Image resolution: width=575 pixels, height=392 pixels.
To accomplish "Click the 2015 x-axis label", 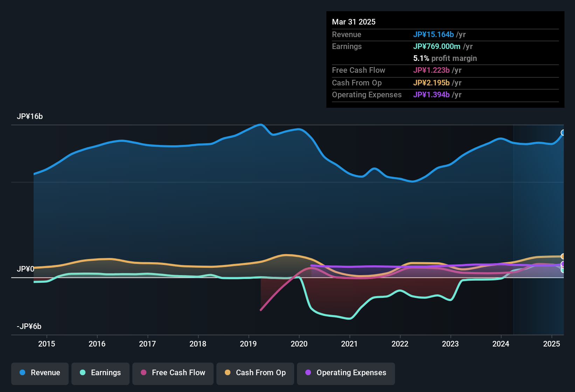I will [47, 344].
